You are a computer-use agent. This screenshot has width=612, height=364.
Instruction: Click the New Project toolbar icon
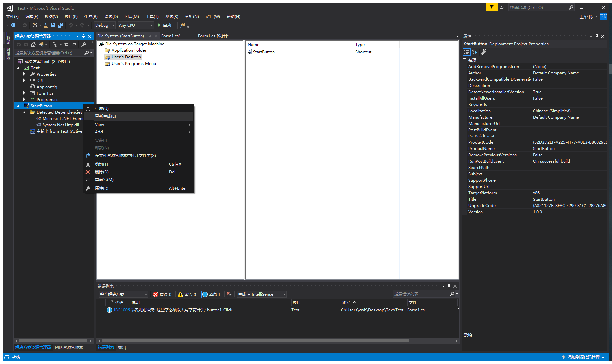[35, 25]
